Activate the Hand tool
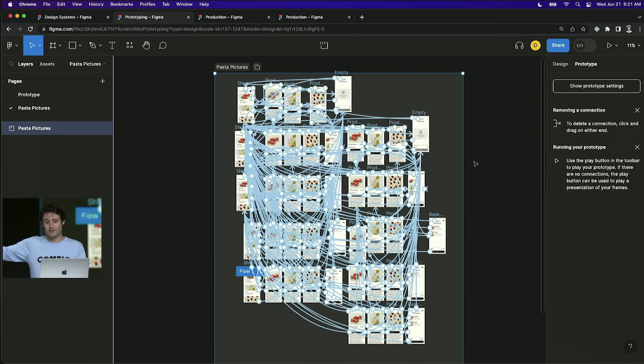 (x=146, y=45)
